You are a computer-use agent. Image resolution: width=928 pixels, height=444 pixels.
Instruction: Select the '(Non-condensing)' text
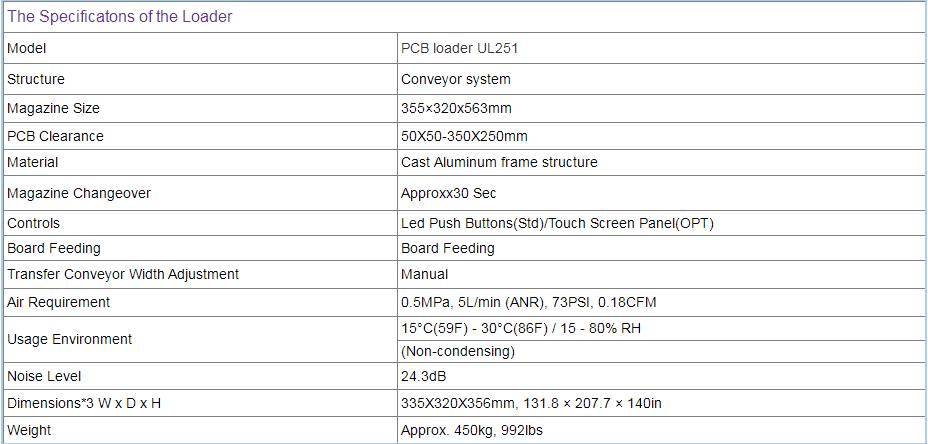tap(458, 352)
